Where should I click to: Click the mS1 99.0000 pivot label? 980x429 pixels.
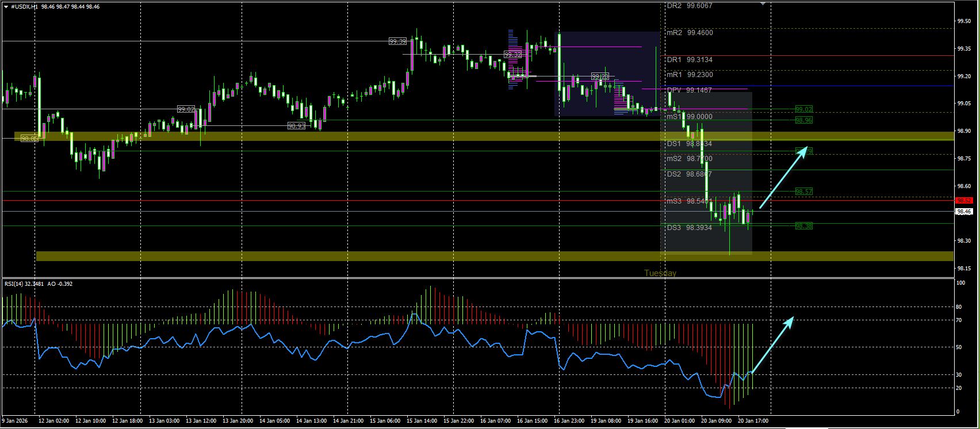tap(689, 117)
